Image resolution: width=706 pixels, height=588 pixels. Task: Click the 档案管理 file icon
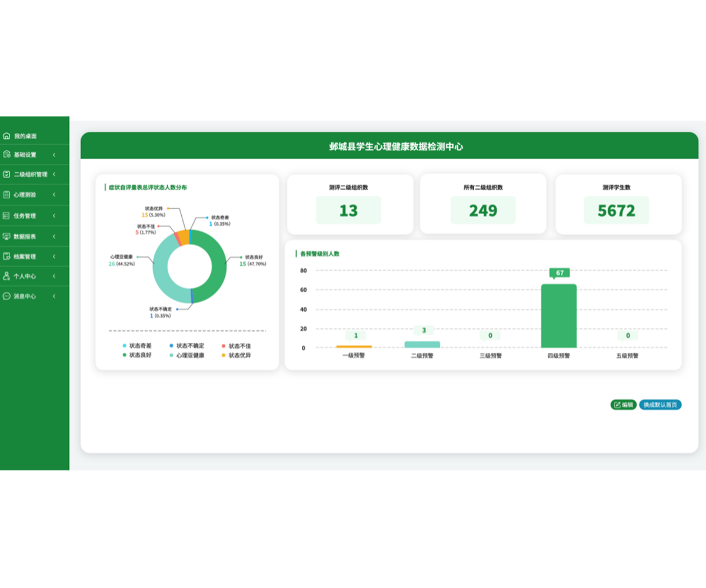click(6, 256)
